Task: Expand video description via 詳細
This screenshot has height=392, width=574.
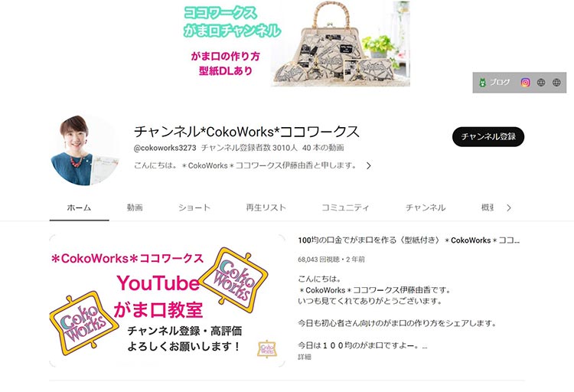Action: (x=304, y=357)
